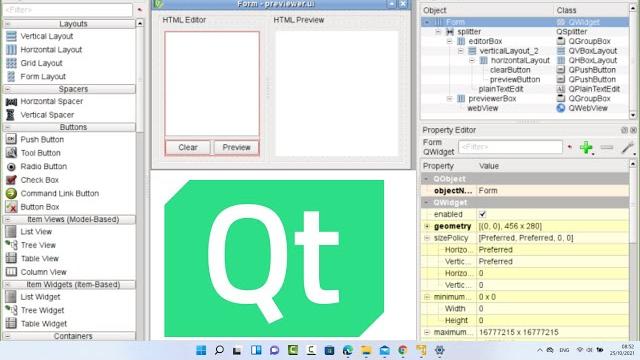
Task: Select the Horizontal Spacer widget
Action: point(51,101)
